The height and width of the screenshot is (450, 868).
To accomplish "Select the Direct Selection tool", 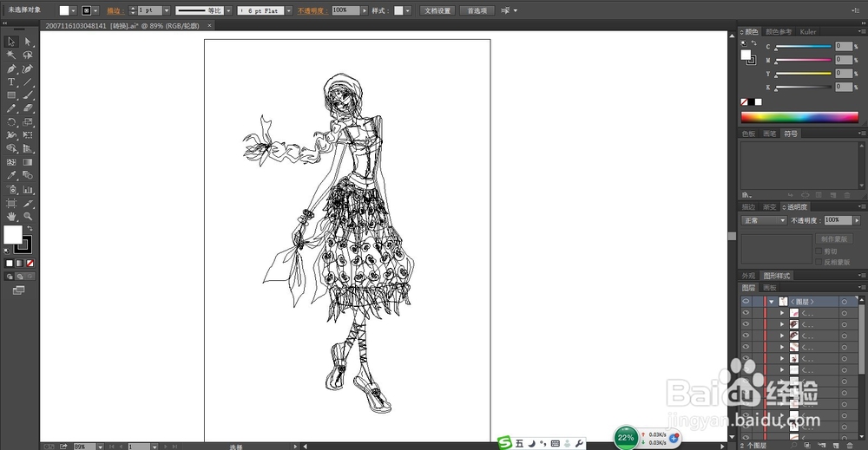I will [x=28, y=42].
